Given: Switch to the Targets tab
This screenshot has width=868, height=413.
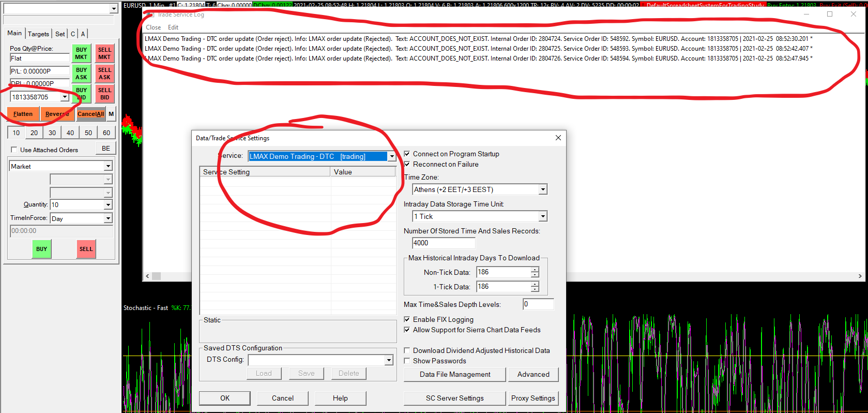Looking at the screenshot, I should pyautogui.click(x=38, y=34).
